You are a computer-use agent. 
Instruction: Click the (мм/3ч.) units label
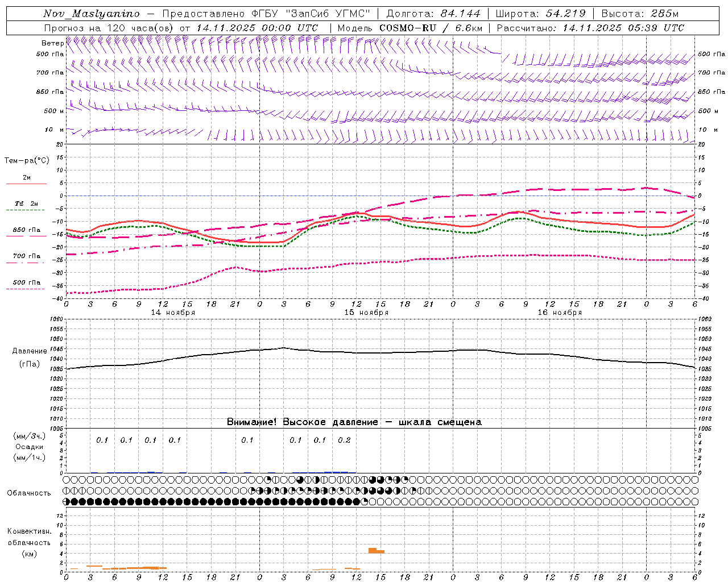(30, 436)
